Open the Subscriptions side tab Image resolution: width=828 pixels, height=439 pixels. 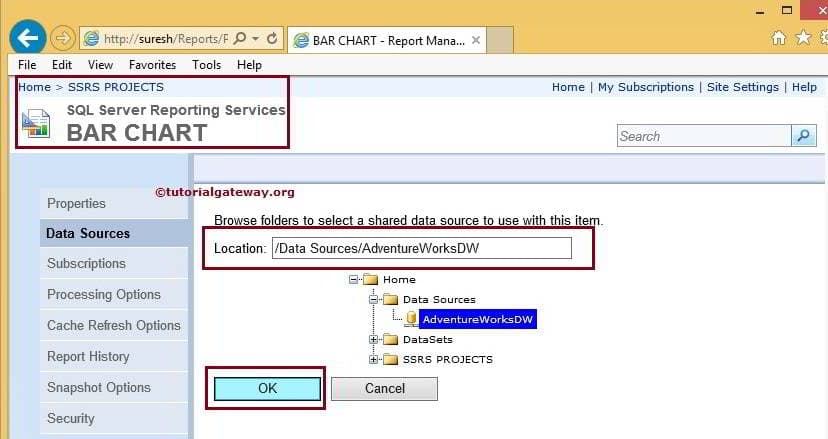(114, 264)
